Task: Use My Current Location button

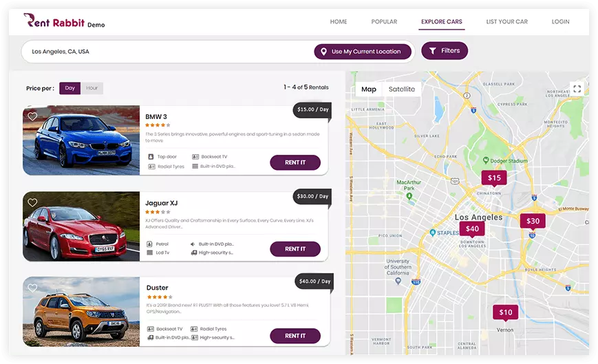Action: click(x=362, y=52)
